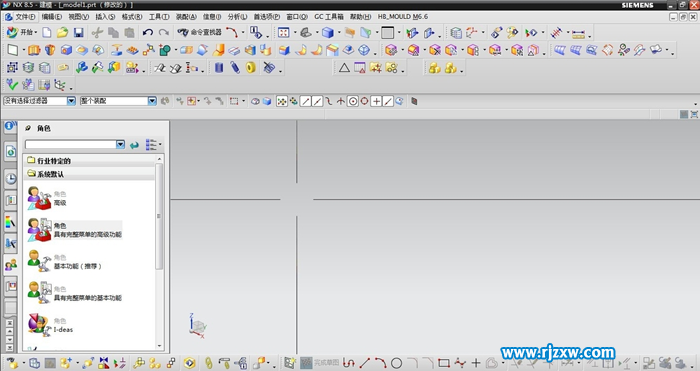Click the blue cylinder icon
Image resolution: width=700 pixels, height=371 pixels.
click(219, 67)
